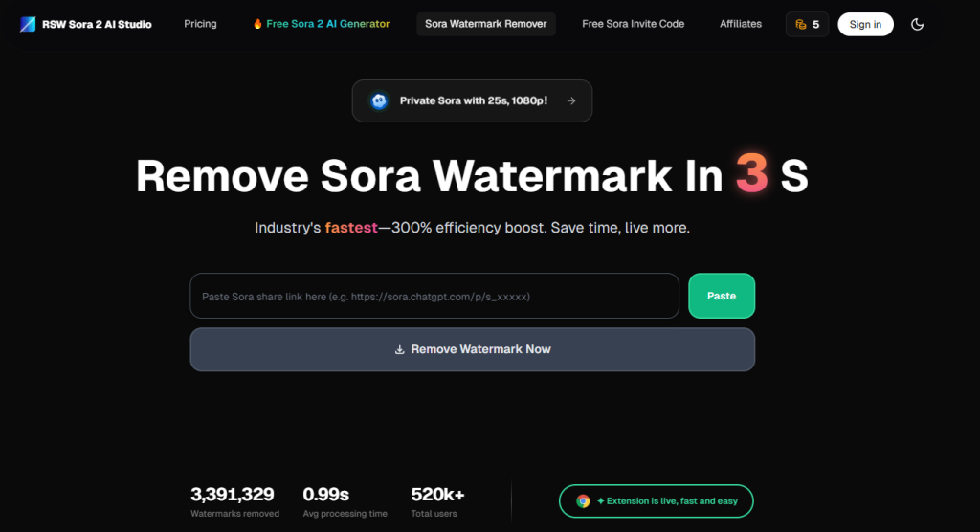The width and height of the screenshot is (980, 532).
Task: Go to the Affiliates page
Action: [x=741, y=24]
